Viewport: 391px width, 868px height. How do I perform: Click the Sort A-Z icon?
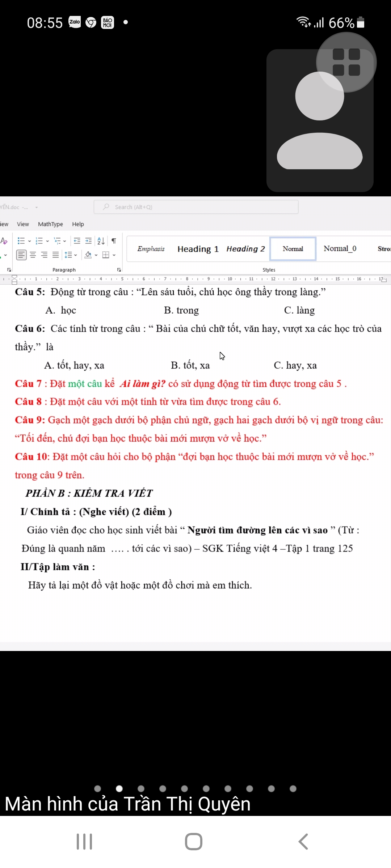pyautogui.click(x=101, y=241)
